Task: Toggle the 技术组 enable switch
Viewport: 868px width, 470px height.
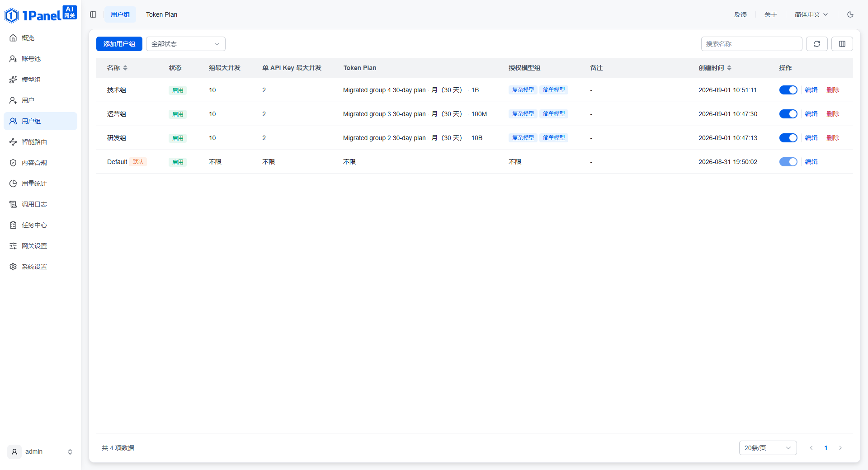Action: [x=788, y=90]
